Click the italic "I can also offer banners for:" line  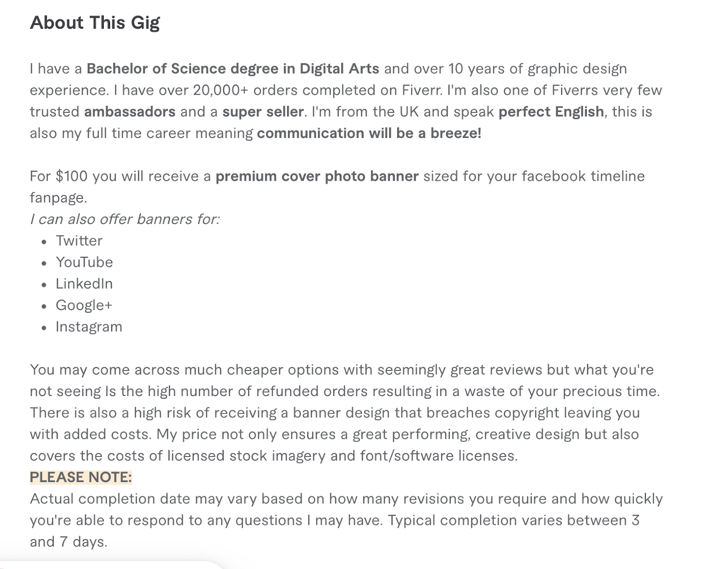tap(125, 219)
